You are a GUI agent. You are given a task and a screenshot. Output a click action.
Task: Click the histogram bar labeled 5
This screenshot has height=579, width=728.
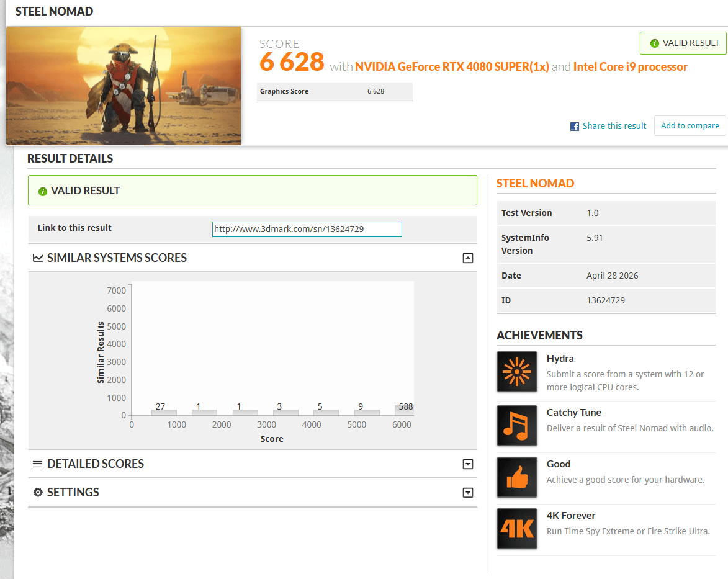click(326, 412)
